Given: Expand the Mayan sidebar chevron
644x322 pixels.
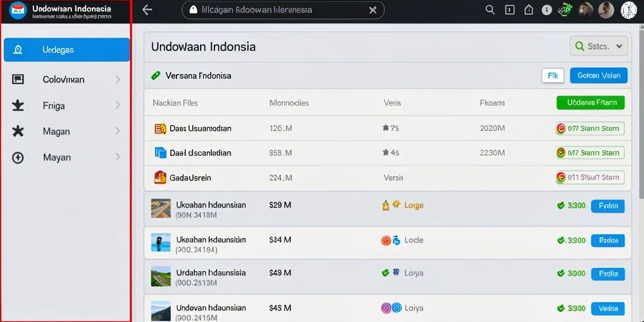Looking at the screenshot, I should pos(118,157).
